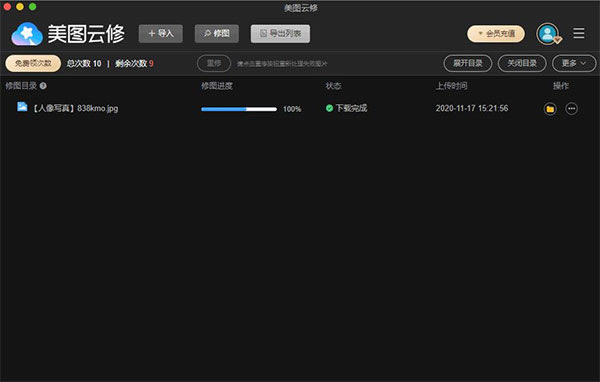Click the 会员充值 membership recharge button
This screenshot has width=600, height=382.
pyautogui.click(x=496, y=34)
